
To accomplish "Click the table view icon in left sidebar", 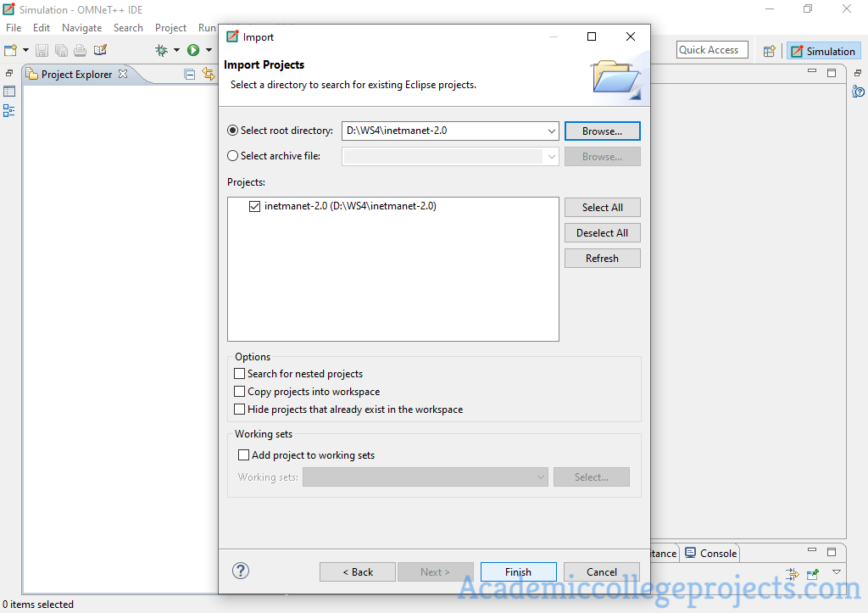I will (9, 92).
